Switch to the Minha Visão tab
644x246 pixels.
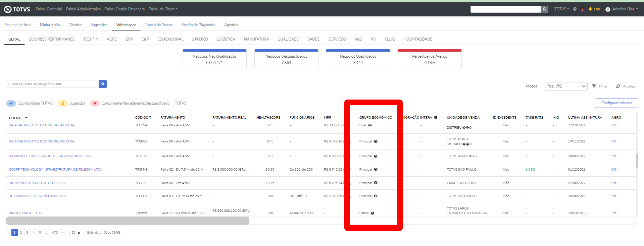tap(50, 25)
